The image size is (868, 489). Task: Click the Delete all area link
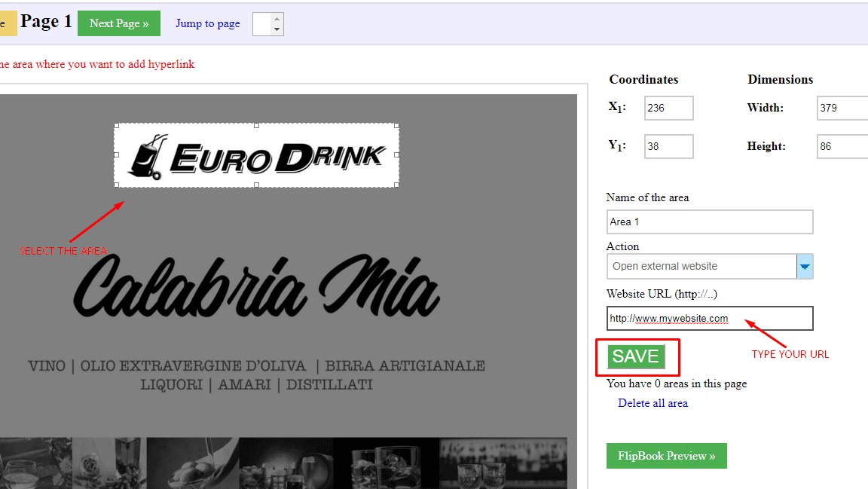(x=653, y=403)
